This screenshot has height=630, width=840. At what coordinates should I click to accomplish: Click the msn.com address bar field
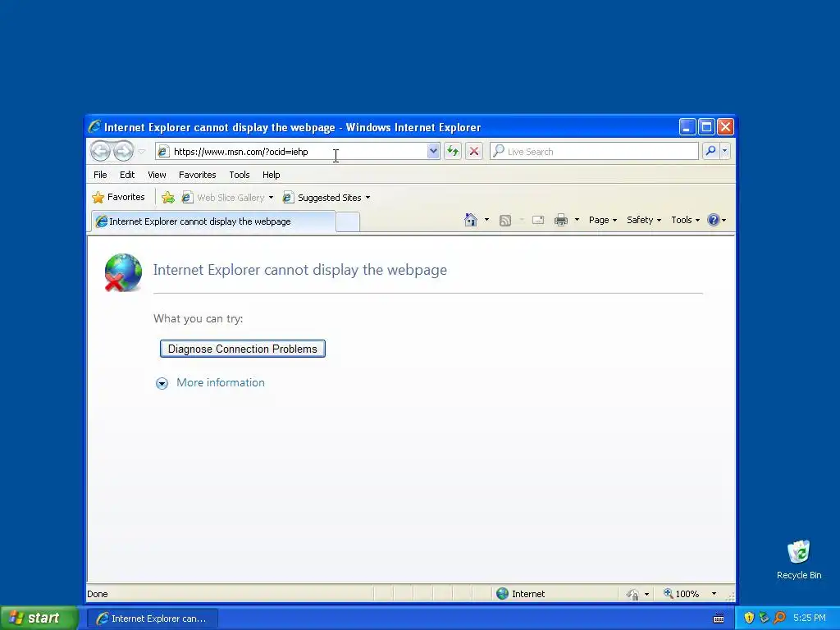tap(299, 152)
